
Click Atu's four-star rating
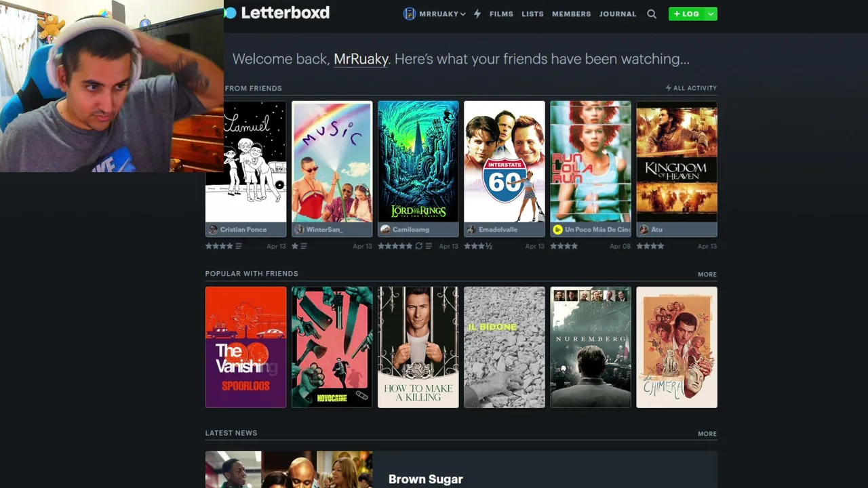point(650,246)
